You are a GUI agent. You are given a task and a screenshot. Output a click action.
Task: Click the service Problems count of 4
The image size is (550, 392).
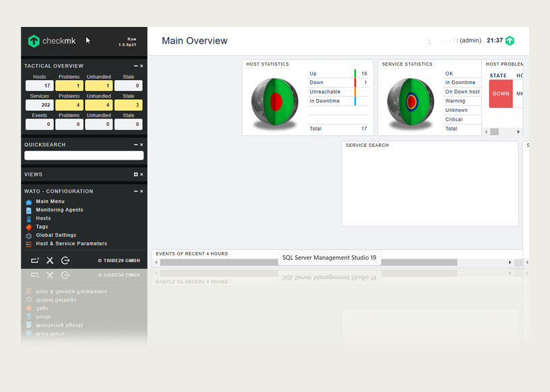[69, 105]
